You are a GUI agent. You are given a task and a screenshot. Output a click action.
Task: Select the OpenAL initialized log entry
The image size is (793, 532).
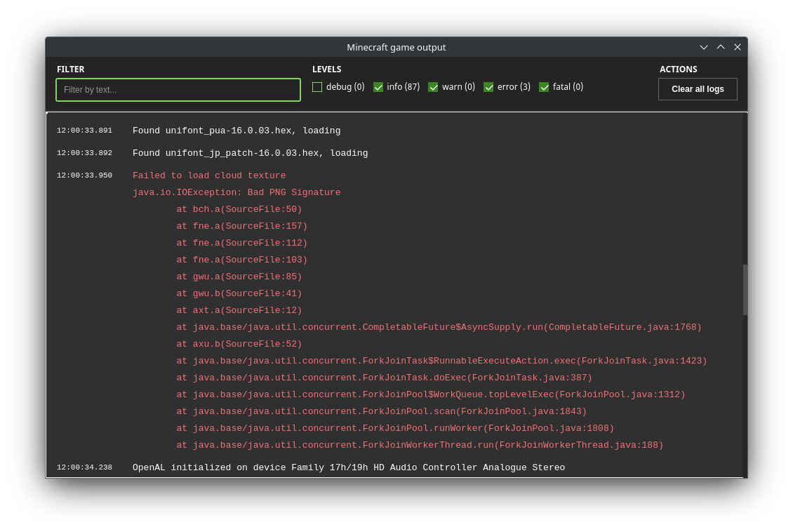click(348, 467)
